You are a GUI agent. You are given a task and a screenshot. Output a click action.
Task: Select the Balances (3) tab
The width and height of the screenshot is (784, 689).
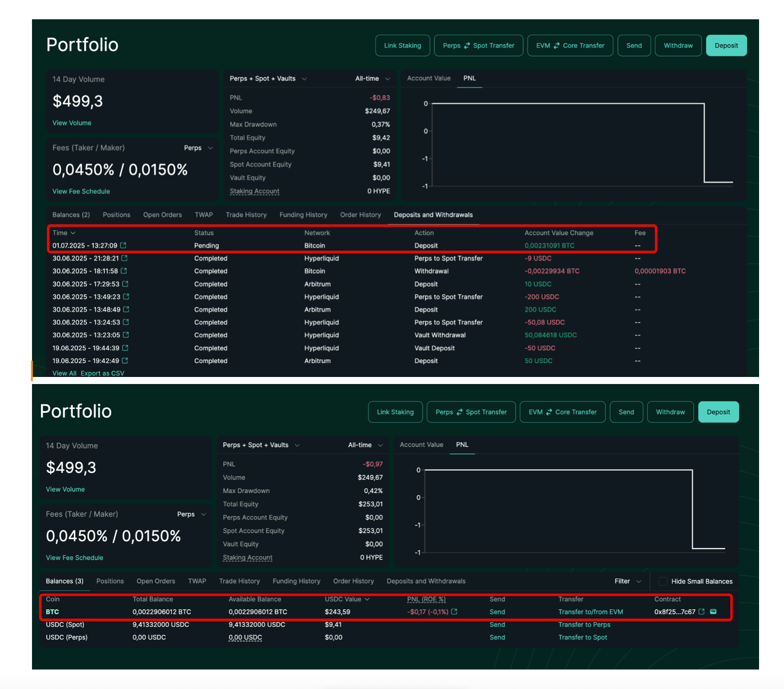tap(64, 581)
